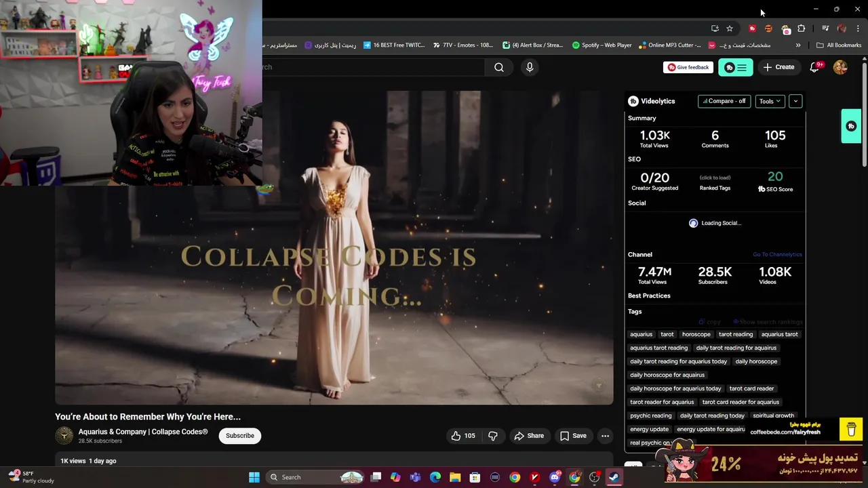The width and height of the screenshot is (868, 488).
Task: Click the 'daily horoscope for aquarius' tag
Action: click(667, 375)
